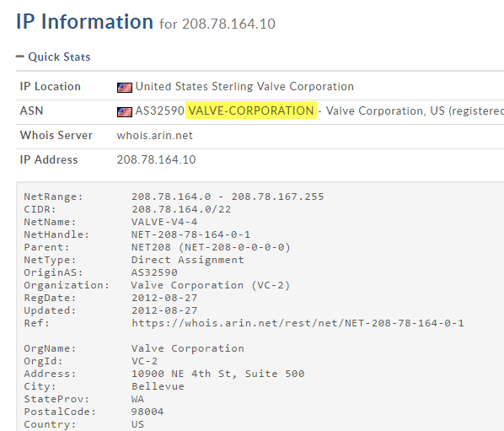Open the AS32590 link
This screenshot has width=504, height=431.
pos(160,110)
